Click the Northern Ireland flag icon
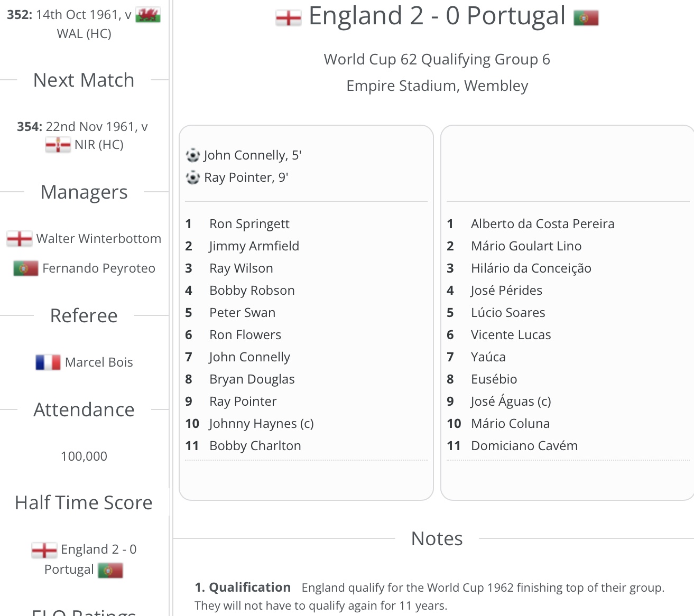The height and width of the screenshot is (616, 694). tap(58, 145)
